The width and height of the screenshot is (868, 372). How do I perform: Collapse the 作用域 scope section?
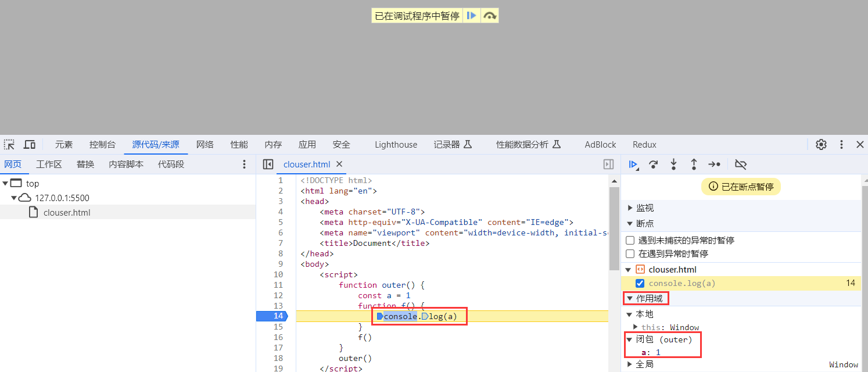click(630, 299)
